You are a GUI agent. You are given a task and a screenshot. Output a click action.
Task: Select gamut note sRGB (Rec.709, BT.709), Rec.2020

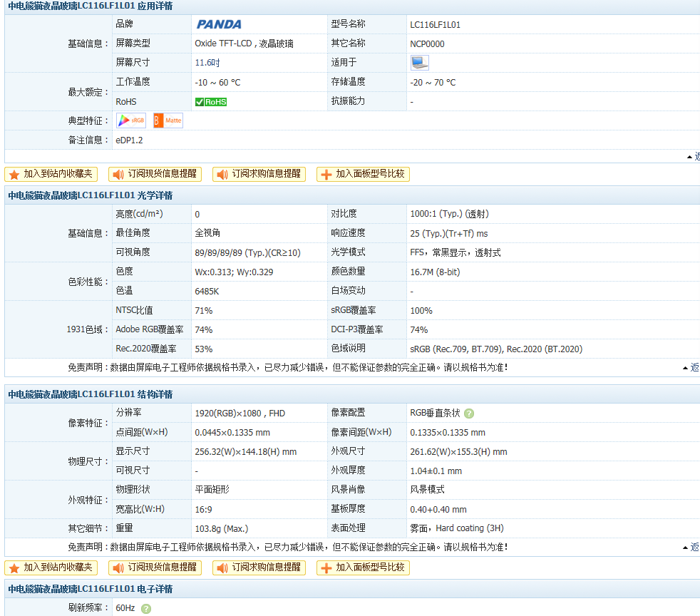[x=496, y=349]
